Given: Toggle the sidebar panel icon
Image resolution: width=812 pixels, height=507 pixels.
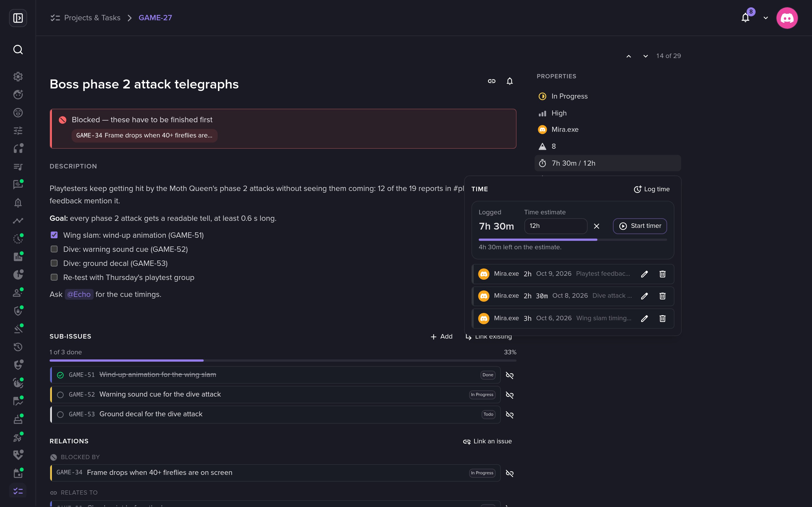Looking at the screenshot, I should point(18,18).
